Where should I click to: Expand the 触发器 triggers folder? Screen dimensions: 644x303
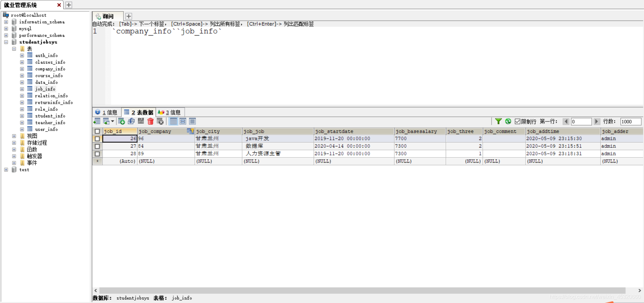[x=14, y=156]
